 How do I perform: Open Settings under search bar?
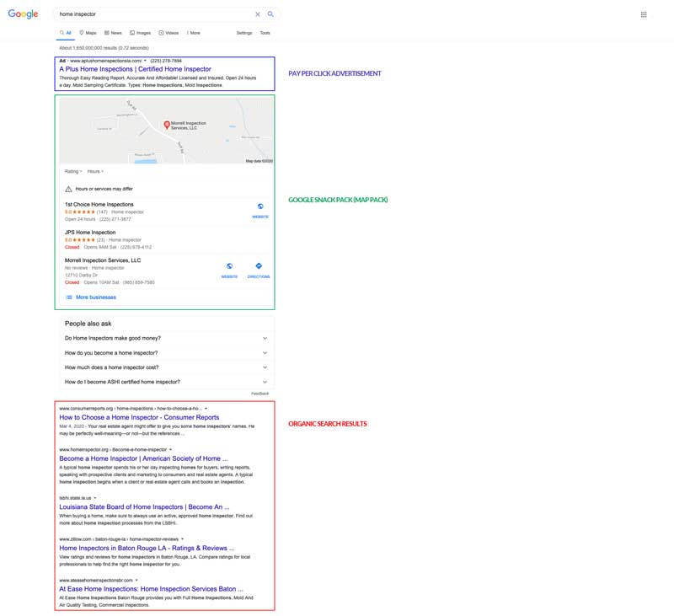[244, 33]
